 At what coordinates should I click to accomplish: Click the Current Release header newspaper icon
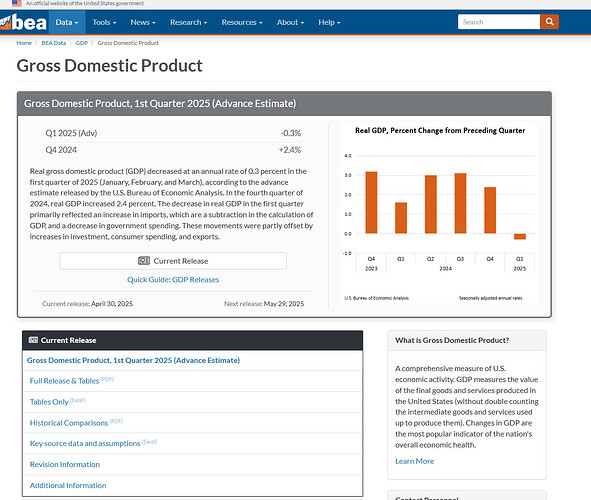point(33,340)
